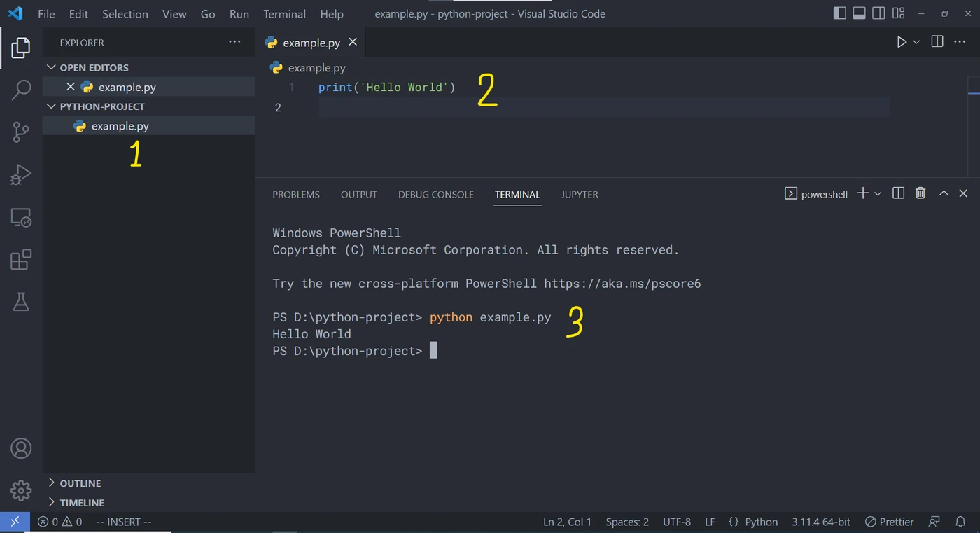The width and height of the screenshot is (980, 533).
Task: Open the Source Control view
Action: [x=21, y=132]
